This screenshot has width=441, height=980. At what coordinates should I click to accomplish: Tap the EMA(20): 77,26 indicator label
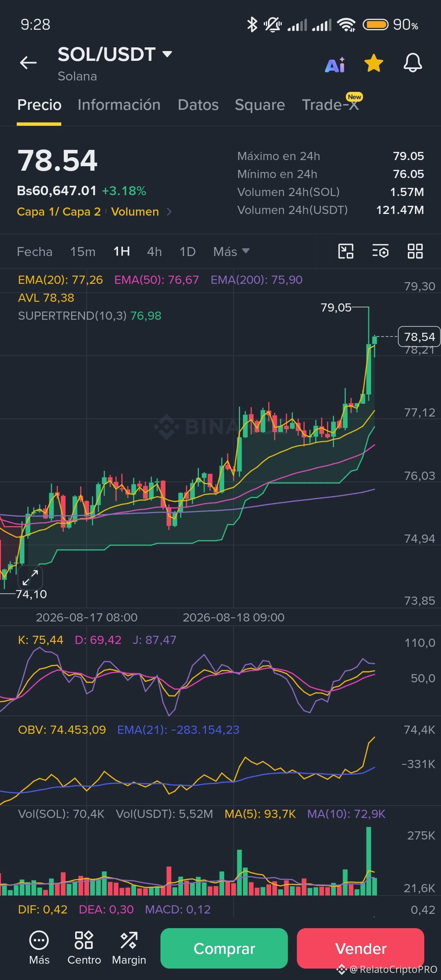[60, 280]
